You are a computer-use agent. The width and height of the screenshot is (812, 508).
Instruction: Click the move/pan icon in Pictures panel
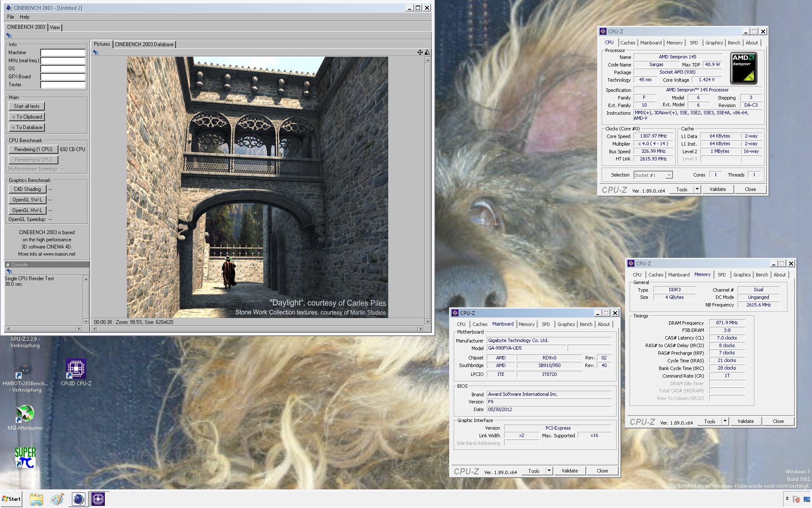pos(420,52)
